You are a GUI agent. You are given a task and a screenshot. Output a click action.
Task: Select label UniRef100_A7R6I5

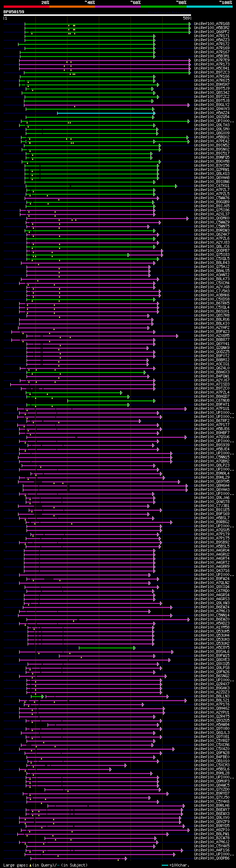pyautogui.click(x=212, y=81)
